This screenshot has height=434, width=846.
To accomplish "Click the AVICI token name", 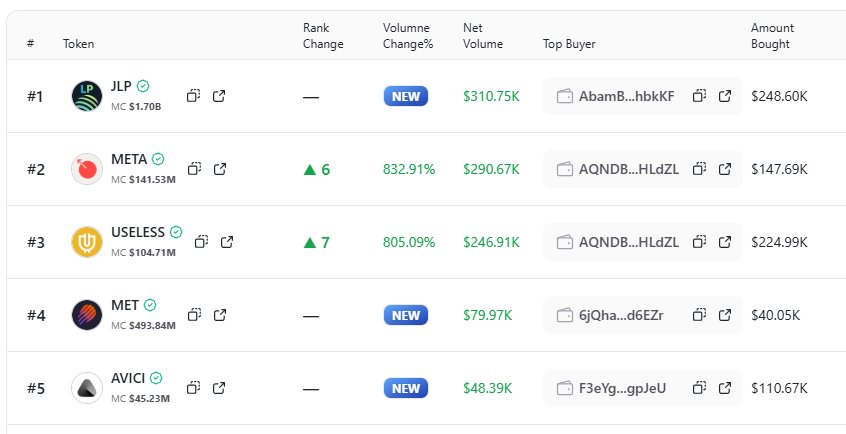I will pyautogui.click(x=129, y=378).
